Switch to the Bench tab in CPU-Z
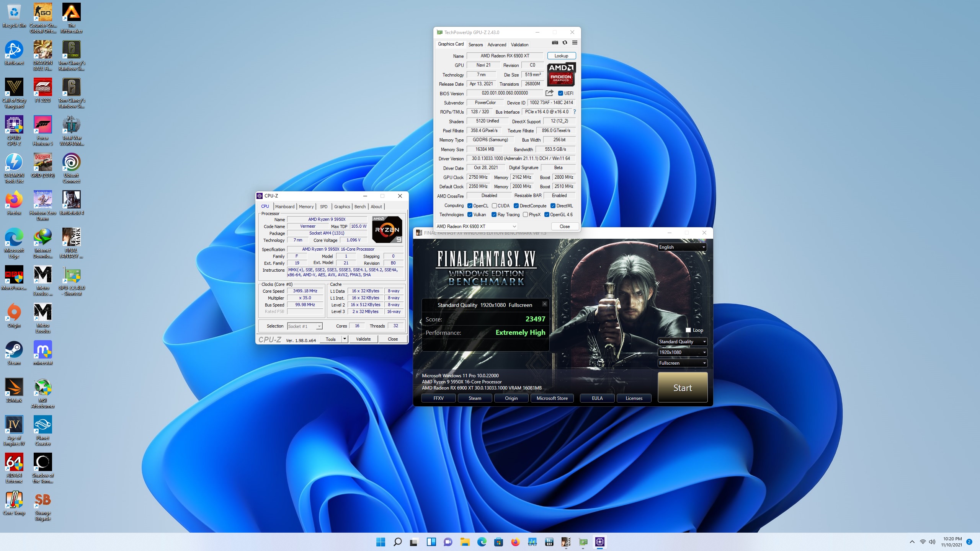The width and height of the screenshot is (980, 551). coord(360,207)
